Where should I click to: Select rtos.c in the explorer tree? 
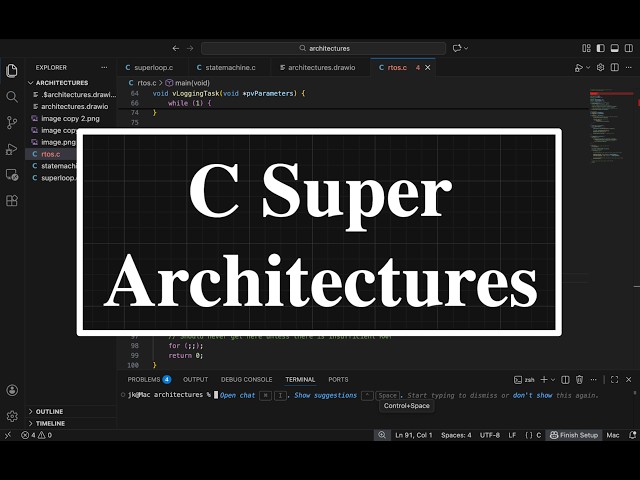click(51, 154)
